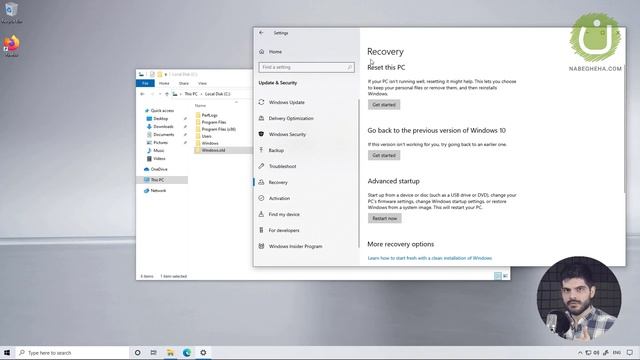The image size is (640, 360).
Task: Switch Explorer to details view icon
Action: tap(498, 276)
